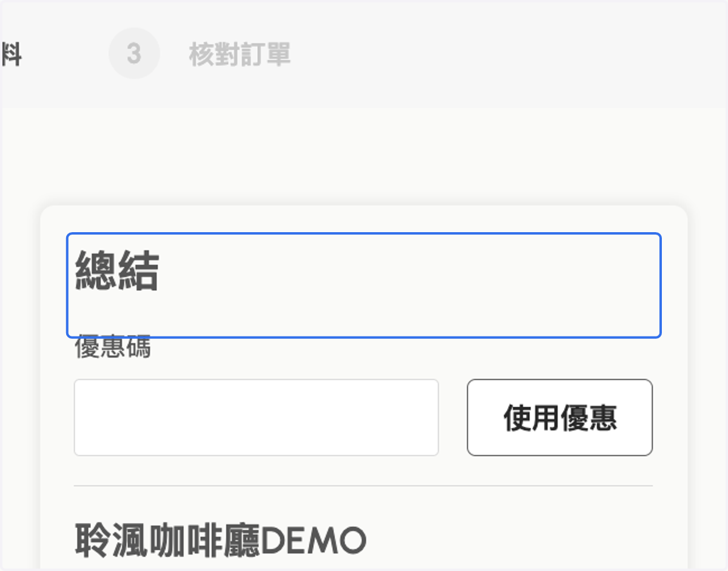Apply coupon with 使用優惠 button
Image resolution: width=728 pixels, height=571 pixels.
click(559, 418)
